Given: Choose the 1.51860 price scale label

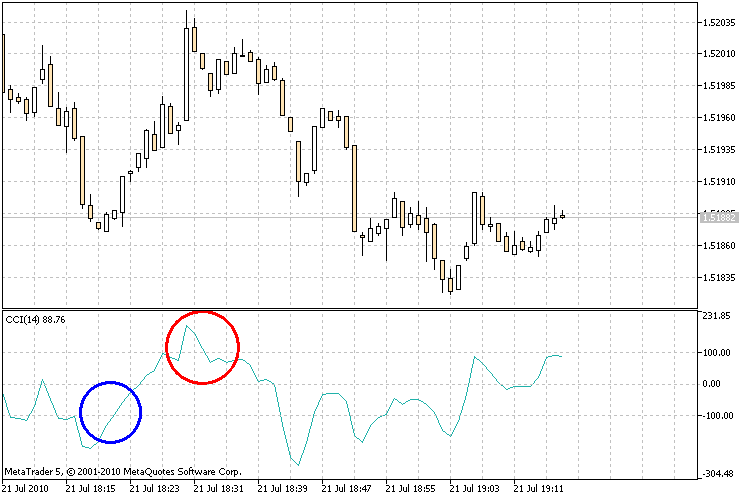Looking at the screenshot, I should point(719,246).
